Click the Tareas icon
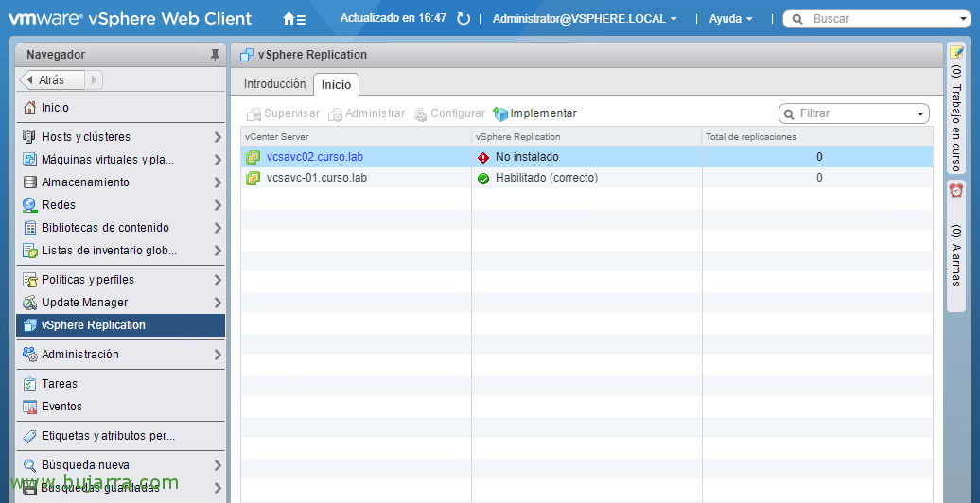980x503 pixels. tap(29, 384)
